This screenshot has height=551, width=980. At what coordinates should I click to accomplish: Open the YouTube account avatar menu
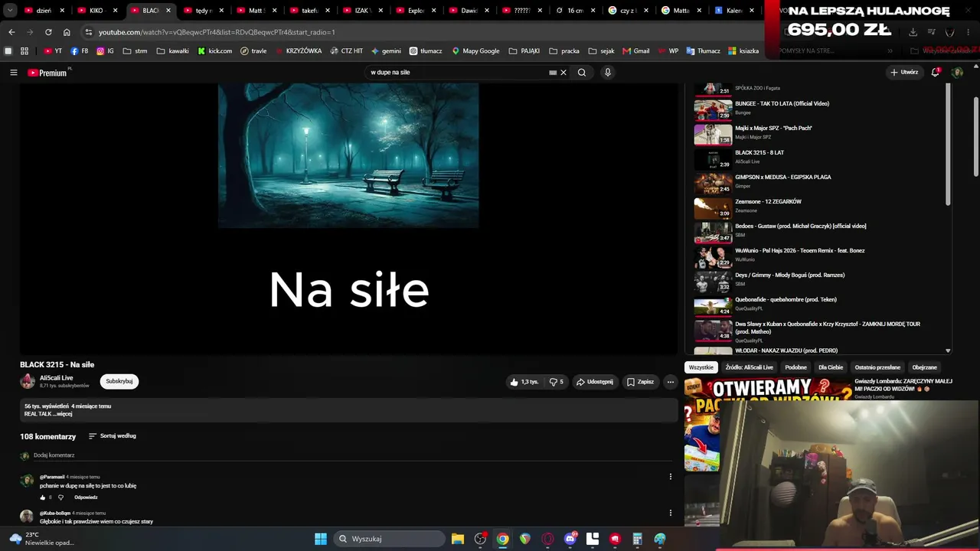pyautogui.click(x=957, y=73)
